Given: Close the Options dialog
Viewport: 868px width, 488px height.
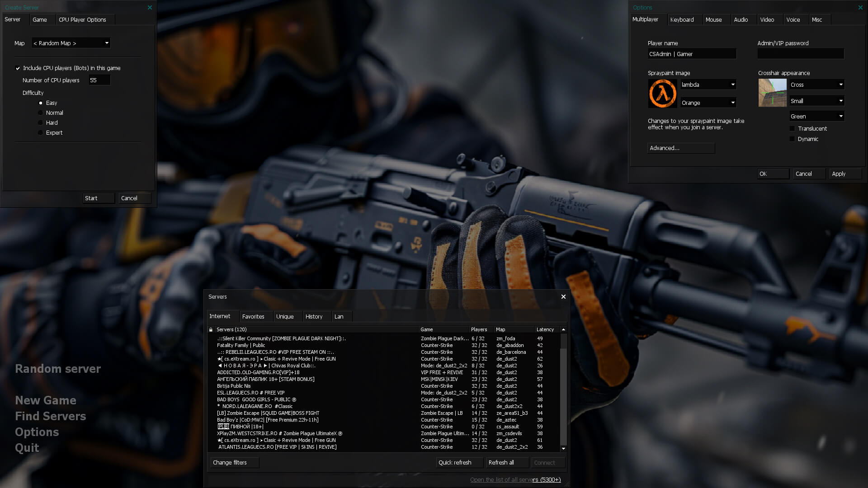Looking at the screenshot, I should (x=860, y=8).
